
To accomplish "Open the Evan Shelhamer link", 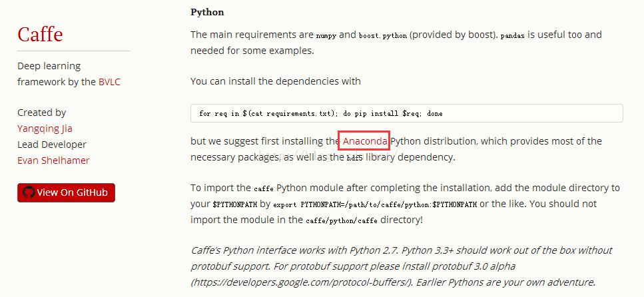I will click(53, 160).
